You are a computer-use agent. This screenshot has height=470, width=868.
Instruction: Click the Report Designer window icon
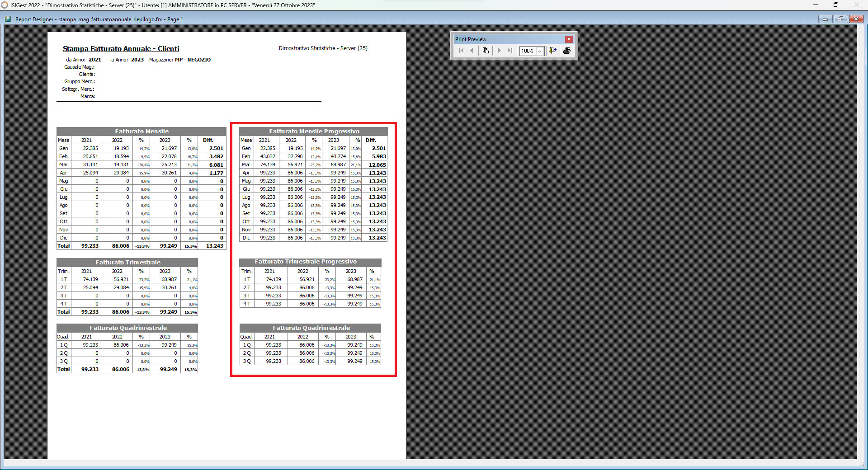(x=8, y=19)
